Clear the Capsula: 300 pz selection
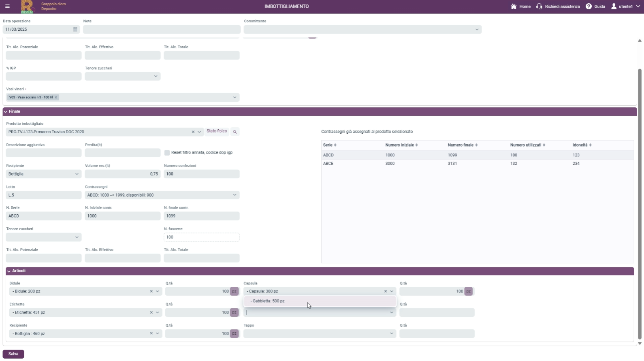The height and width of the screenshot is (361, 644). tap(386, 291)
